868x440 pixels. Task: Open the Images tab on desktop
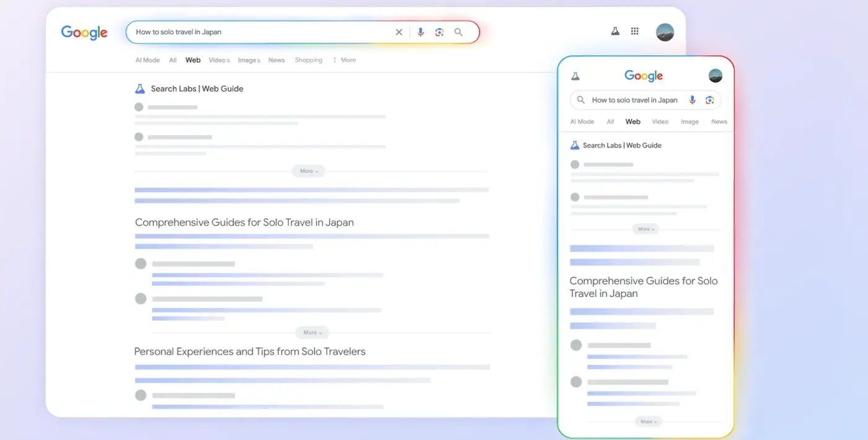click(249, 60)
